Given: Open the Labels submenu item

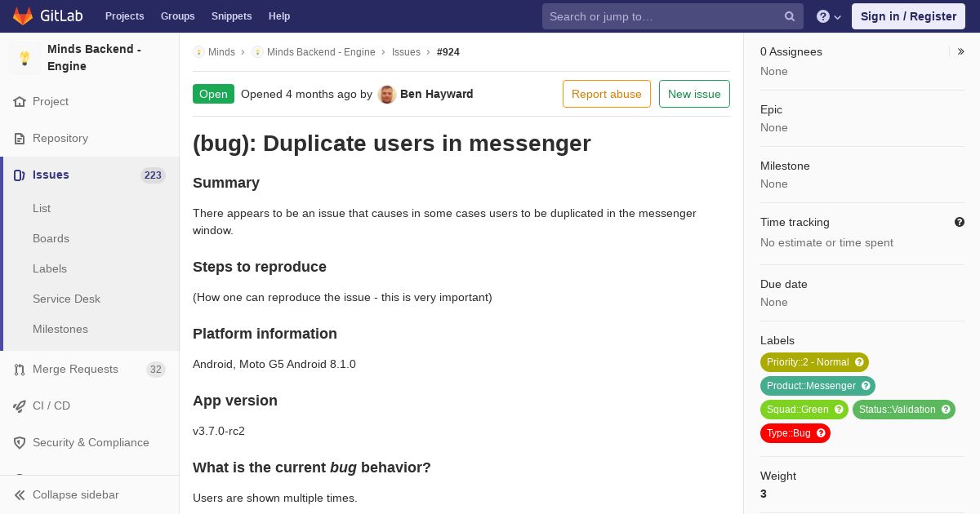Looking at the screenshot, I should tap(50, 268).
